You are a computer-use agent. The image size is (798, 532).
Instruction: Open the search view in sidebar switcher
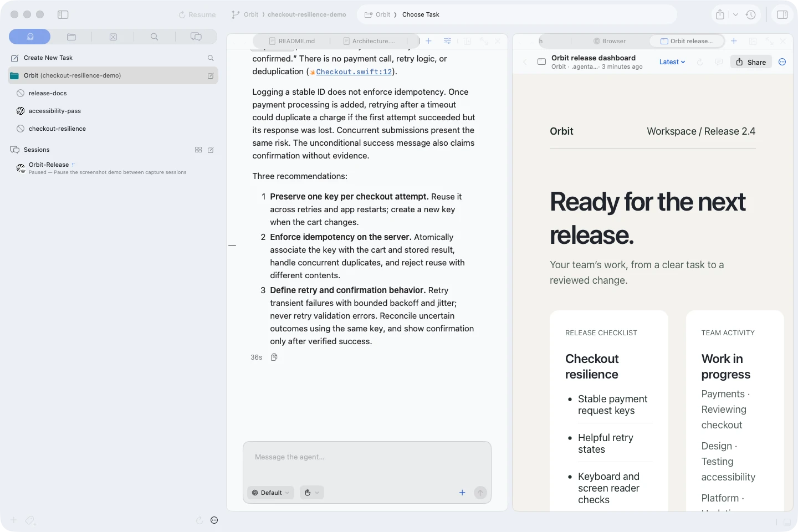coord(155,37)
